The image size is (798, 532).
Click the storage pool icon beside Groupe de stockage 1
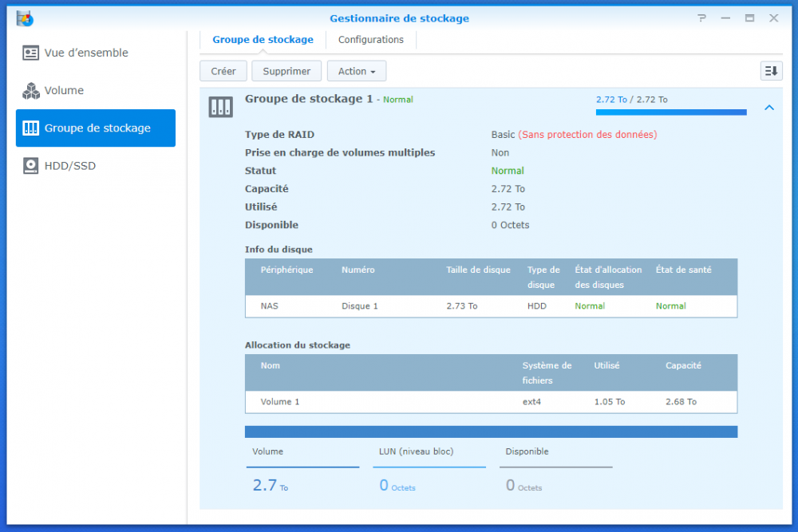tap(220, 107)
